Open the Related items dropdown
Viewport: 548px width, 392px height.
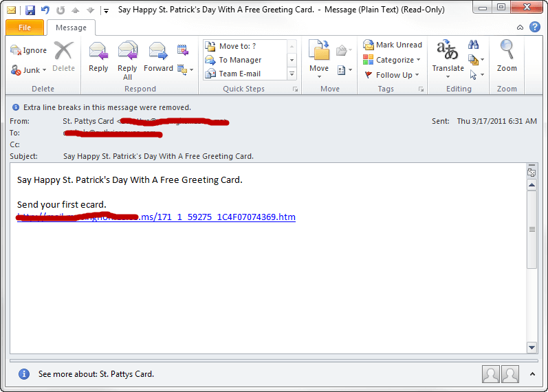tap(476, 60)
